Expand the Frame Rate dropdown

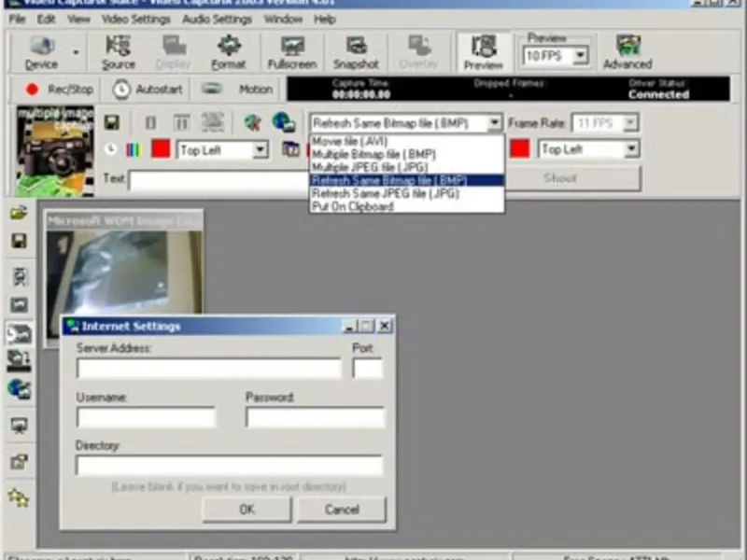pos(630,123)
